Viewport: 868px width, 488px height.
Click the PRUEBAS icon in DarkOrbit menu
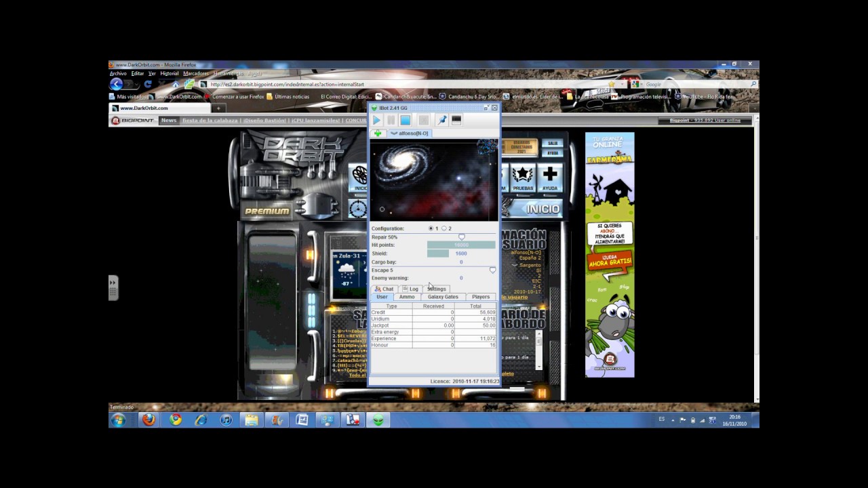coord(523,178)
